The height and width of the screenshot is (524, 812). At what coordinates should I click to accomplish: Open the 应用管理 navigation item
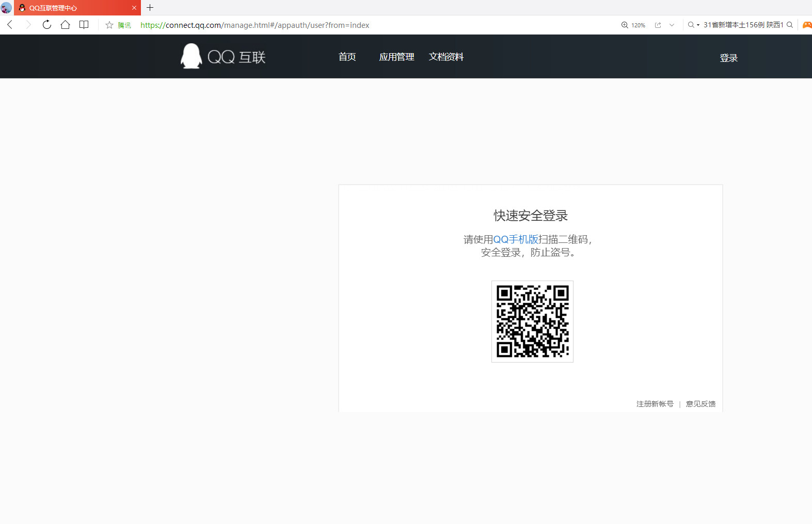(x=396, y=57)
